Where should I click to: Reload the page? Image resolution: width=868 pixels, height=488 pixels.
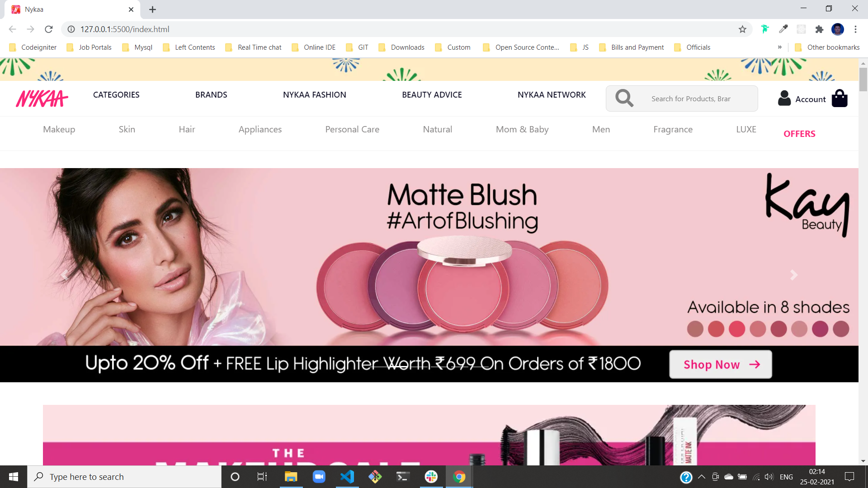pos(49,29)
